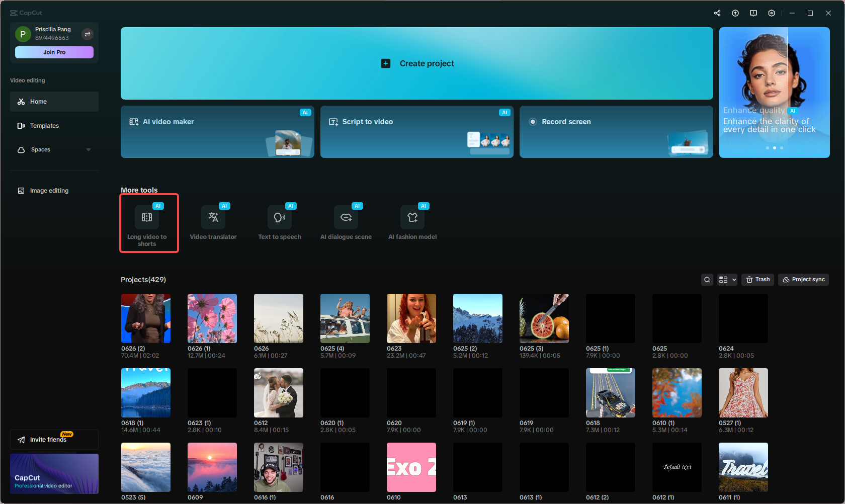This screenshot has height=504, width=845.
Task: Click the More tools heading
Action: [x=139, y=190]
